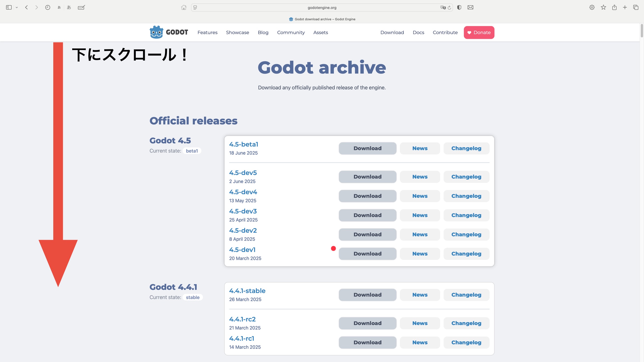
Task: Download the 4.5-dev2 release
Action: [367, 235]
